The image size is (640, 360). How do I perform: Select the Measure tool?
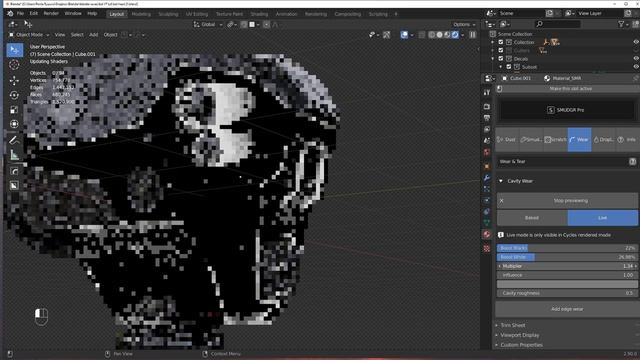pyautogui.click(x=14, y=155)
